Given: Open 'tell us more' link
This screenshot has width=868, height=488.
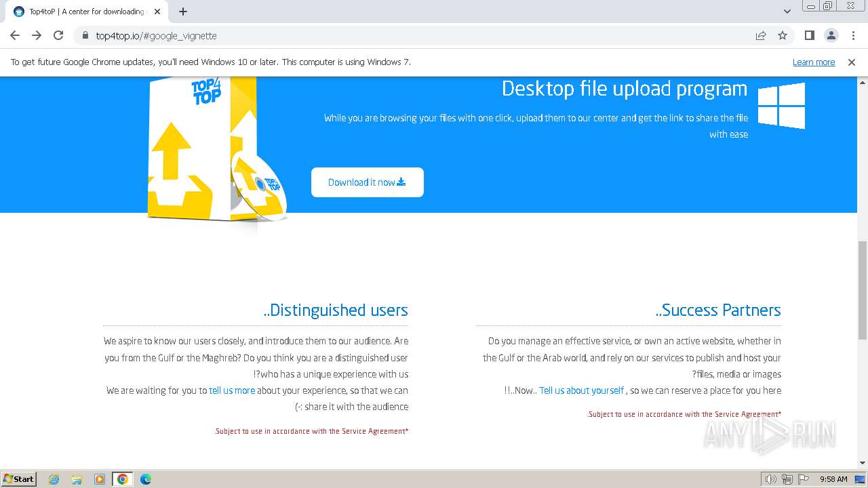Looking at the screenshot, I should click(x=232, y=390).
